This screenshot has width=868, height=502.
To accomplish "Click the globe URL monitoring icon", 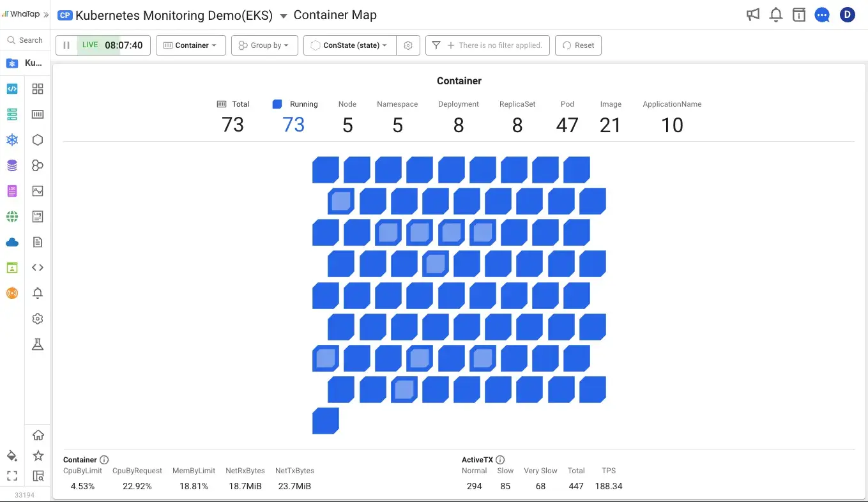I will coord(11,216).
